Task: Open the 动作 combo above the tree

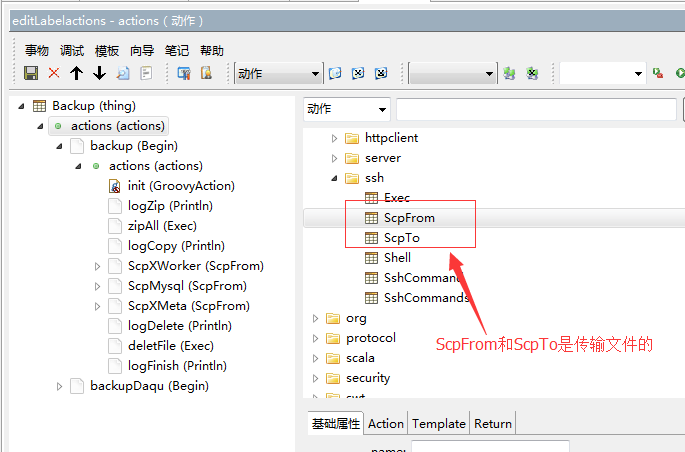Action: pos(382,109)
